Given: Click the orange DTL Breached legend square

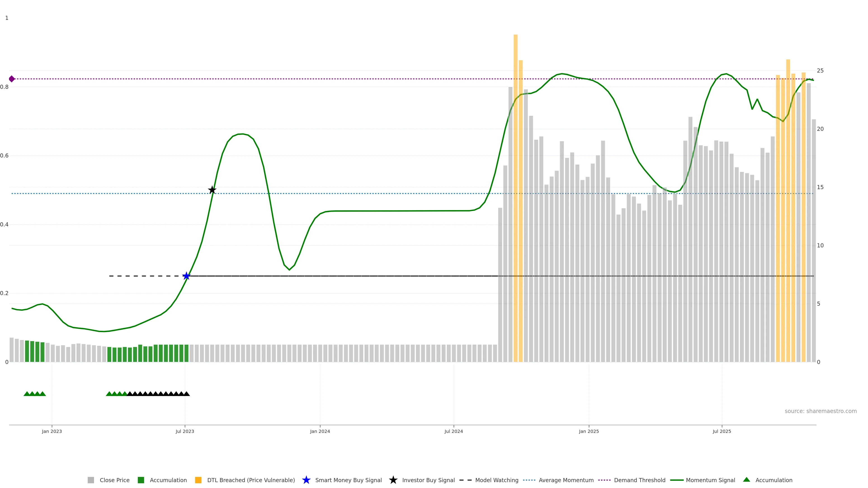Looking at the screenshot, I should click(198, 480).
